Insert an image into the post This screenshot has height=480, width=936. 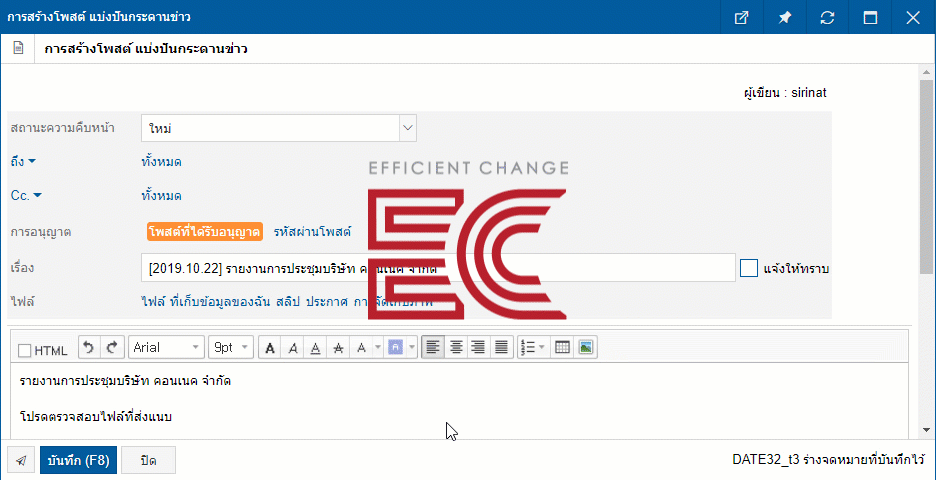click(586, 347)
